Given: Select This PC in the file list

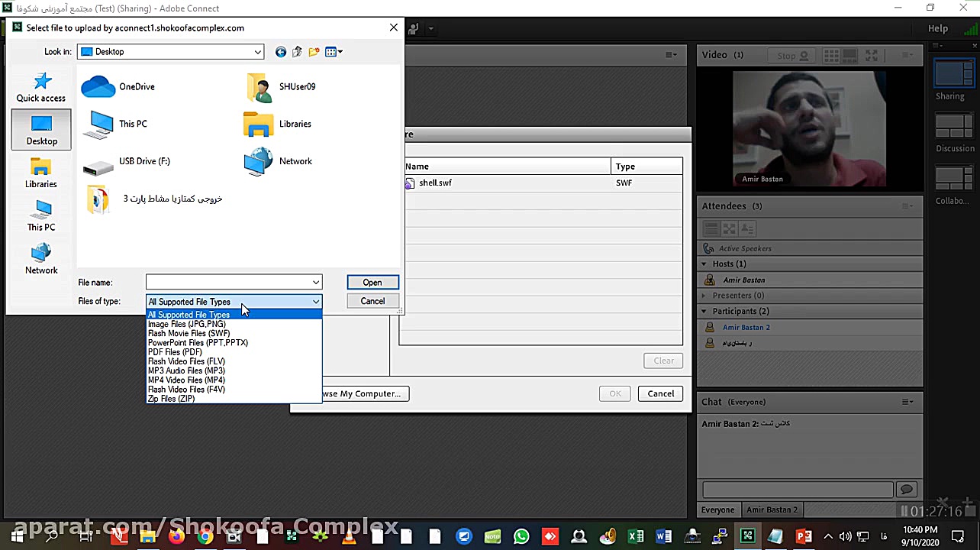Looking at the screenshot, I should click(114, 124).
